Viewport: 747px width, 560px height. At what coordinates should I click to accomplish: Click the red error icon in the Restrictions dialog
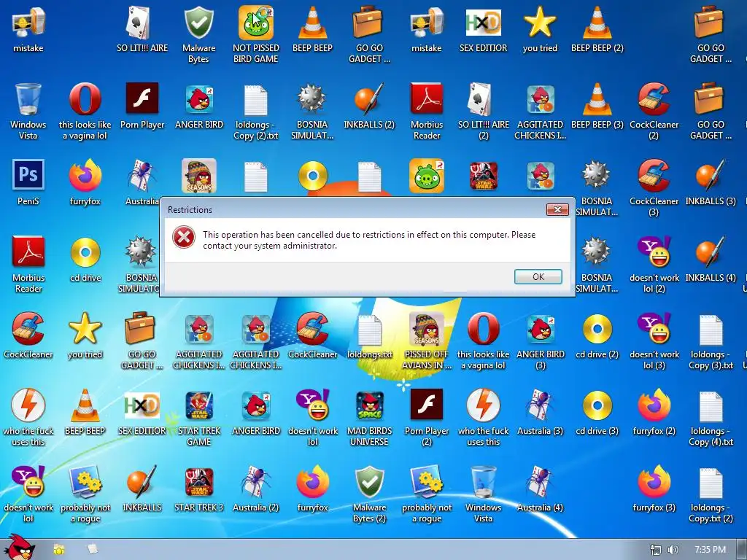pos(184,237)
